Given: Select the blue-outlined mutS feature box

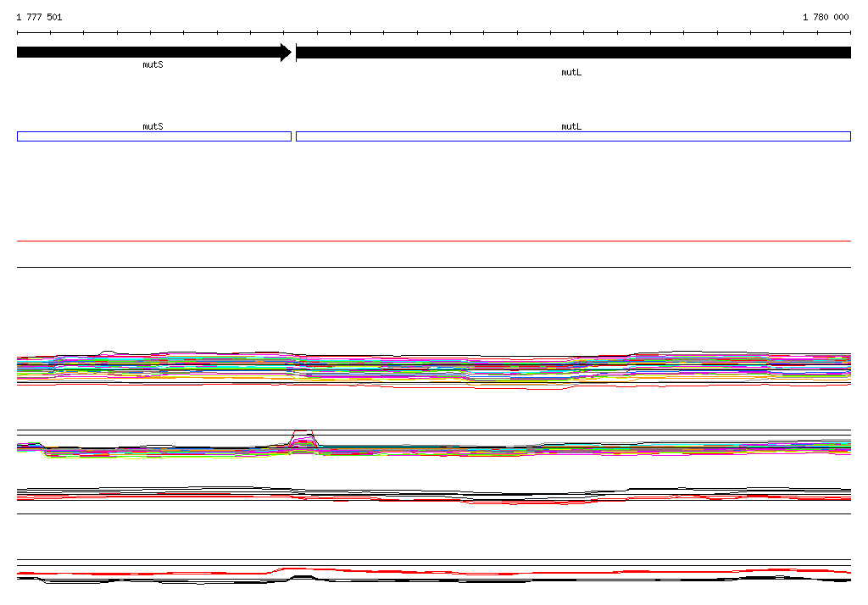Looking at the screenshot, I should [x=154, y=136].
